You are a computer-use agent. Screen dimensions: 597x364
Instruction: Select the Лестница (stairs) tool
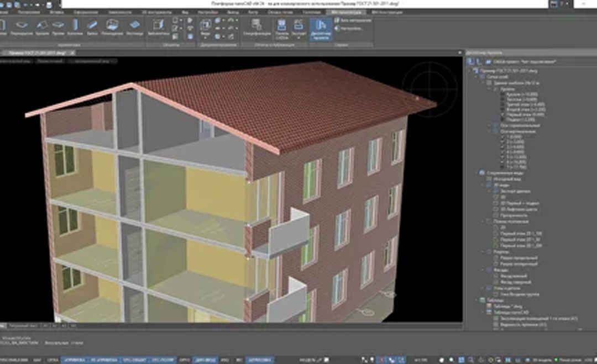[x=135, y=27]
